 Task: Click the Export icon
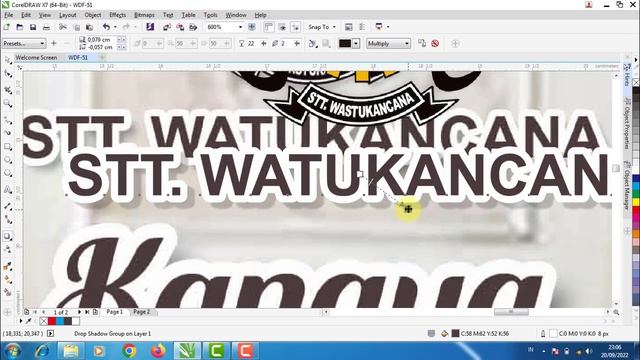coord(180,27)
